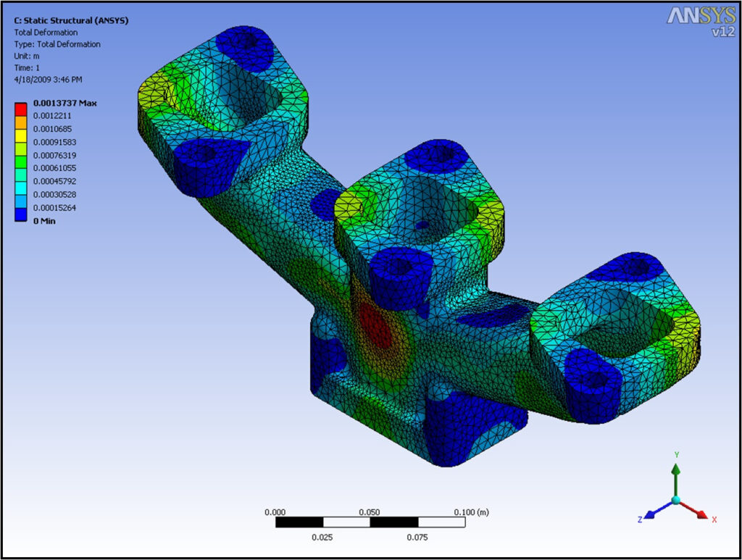The height and width of the screenshot is (560, 742).
Task: Click the C: Static Structural (ANSYS) title
Action: [x=71, y=21]
